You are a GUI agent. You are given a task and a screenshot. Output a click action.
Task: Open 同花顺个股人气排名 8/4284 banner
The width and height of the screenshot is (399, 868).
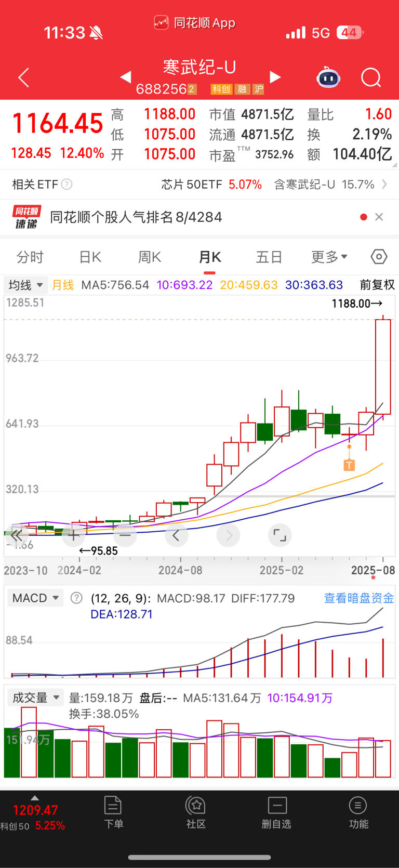(136, 217)
